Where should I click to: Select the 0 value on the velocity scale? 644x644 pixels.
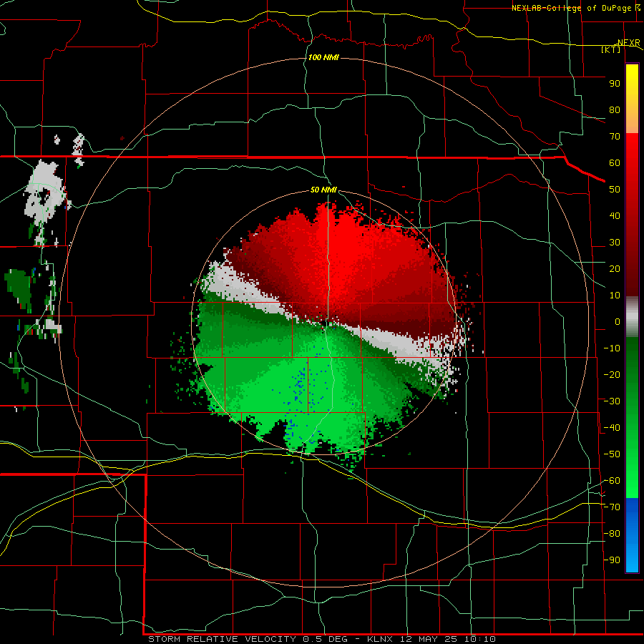[618, 321]
